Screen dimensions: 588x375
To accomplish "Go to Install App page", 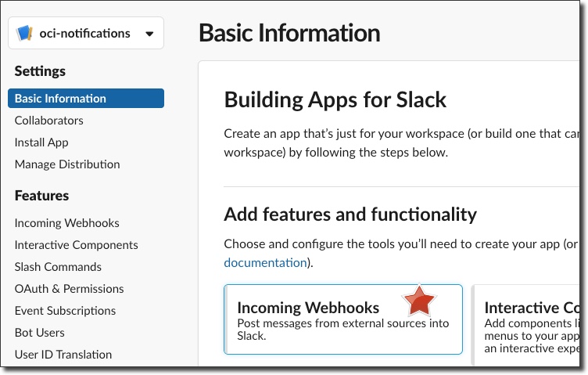I will pos(41,142).
